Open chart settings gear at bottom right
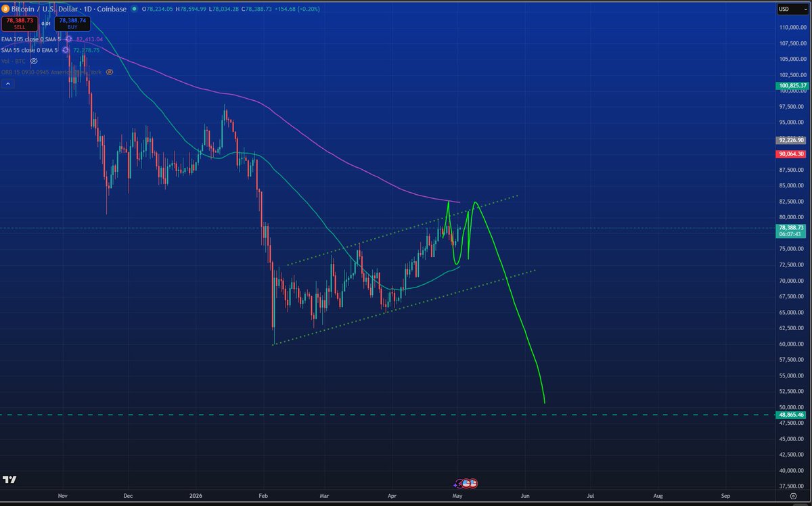The image size is (812, 506). click(x=793, y=495)
